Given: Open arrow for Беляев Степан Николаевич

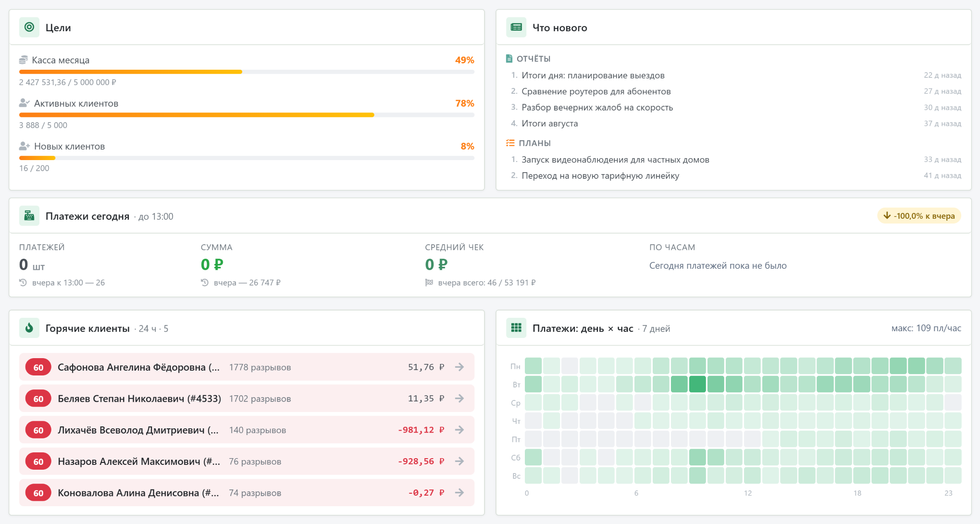Looking at the screenshot, I should [459, 398].
